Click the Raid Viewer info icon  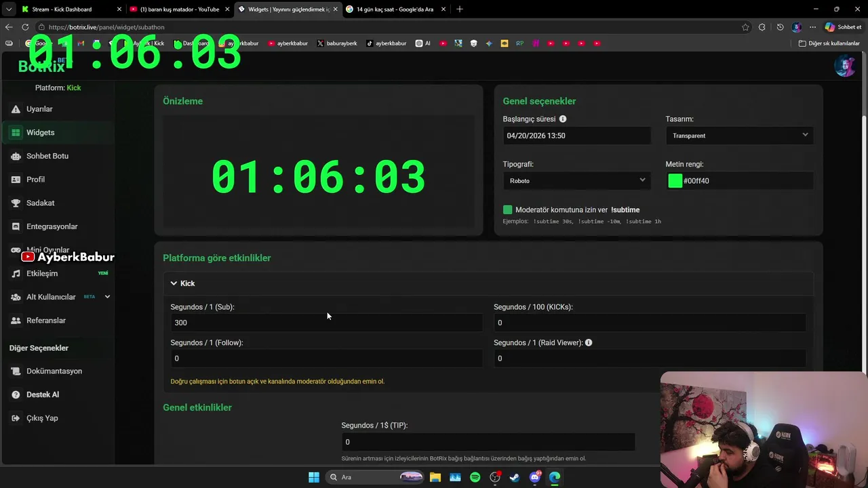[589, 342]
